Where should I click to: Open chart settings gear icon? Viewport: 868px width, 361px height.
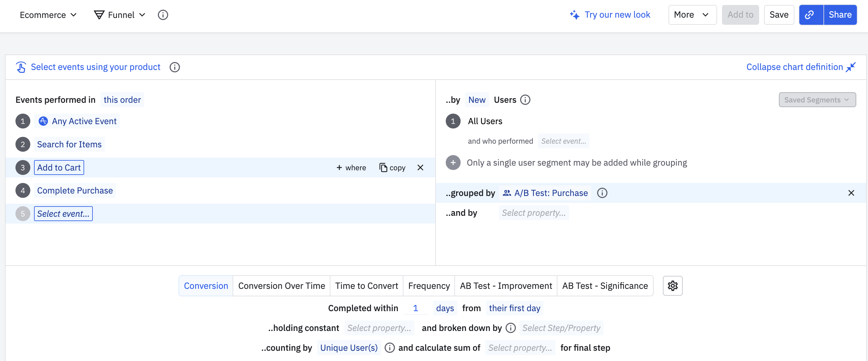point(672,286)
